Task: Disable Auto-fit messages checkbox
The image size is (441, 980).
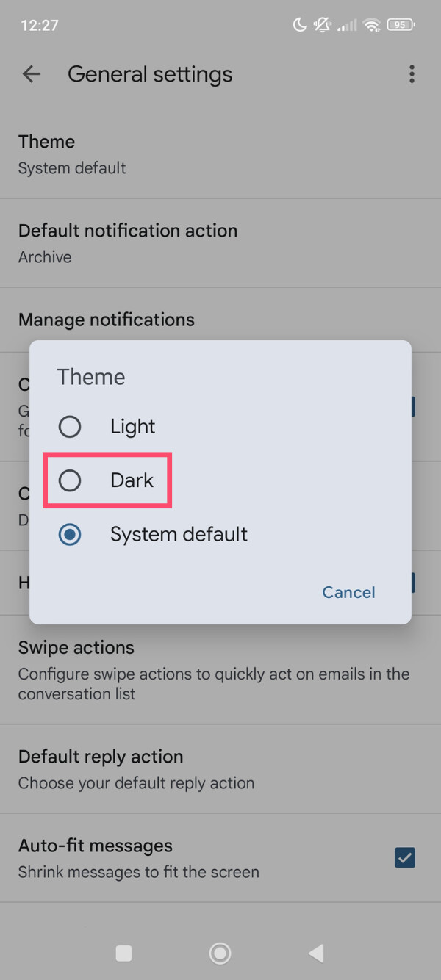Action: (x=405, y=857)
